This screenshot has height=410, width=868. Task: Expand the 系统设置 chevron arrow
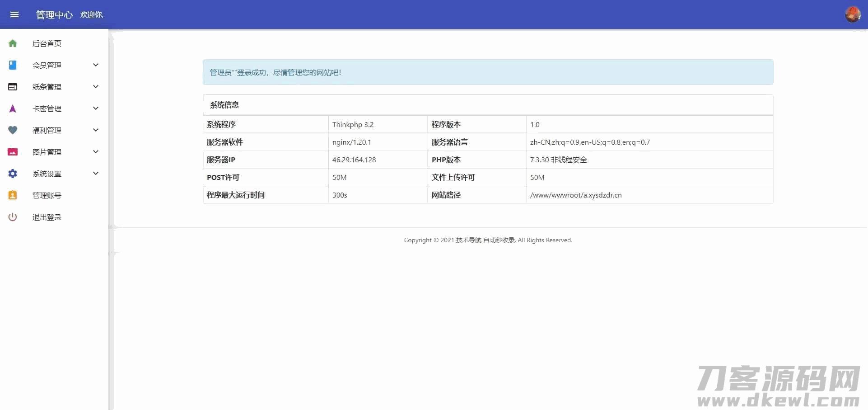click(x=96, y=174)
